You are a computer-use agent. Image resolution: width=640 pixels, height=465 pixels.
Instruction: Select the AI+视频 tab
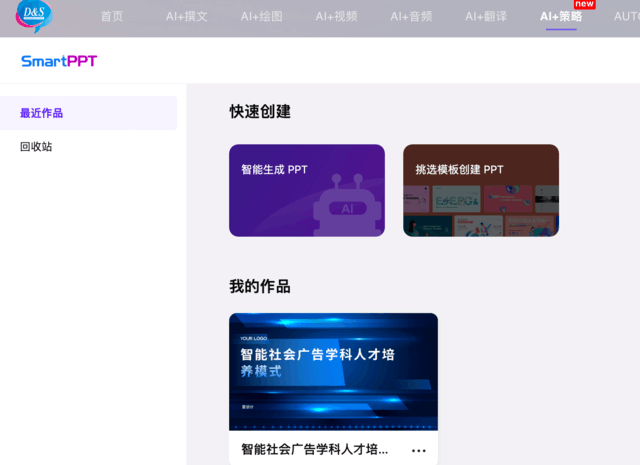click(336, 16)
